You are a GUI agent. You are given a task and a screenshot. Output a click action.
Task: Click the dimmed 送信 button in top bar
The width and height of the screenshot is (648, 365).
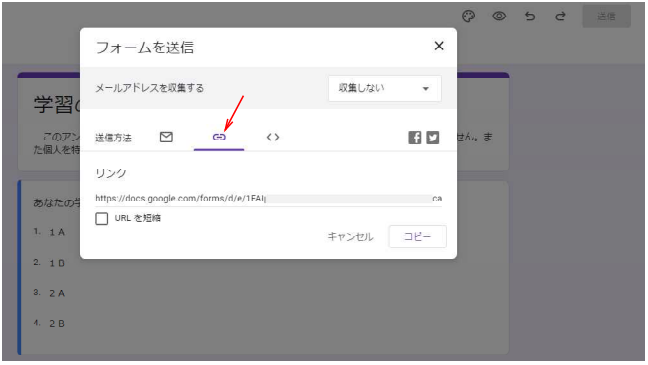(606, 17)
